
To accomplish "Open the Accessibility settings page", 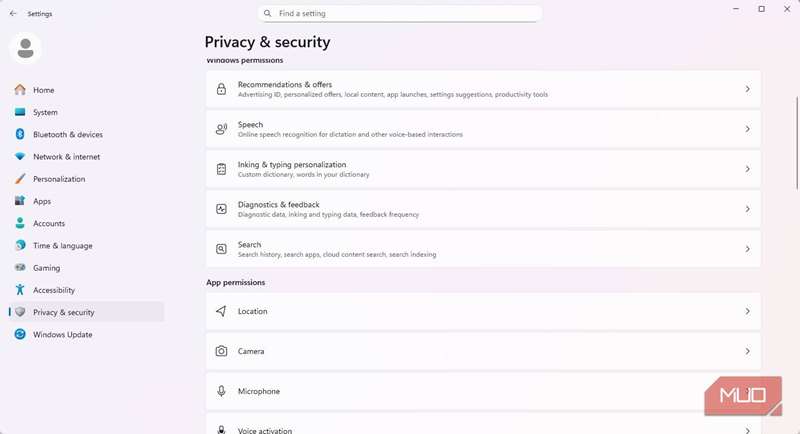I will 54,290.
